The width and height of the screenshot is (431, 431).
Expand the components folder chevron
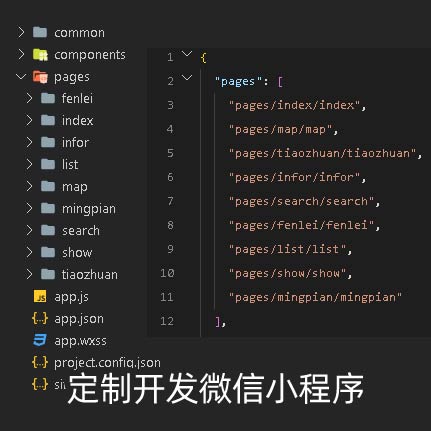point(21,54)
